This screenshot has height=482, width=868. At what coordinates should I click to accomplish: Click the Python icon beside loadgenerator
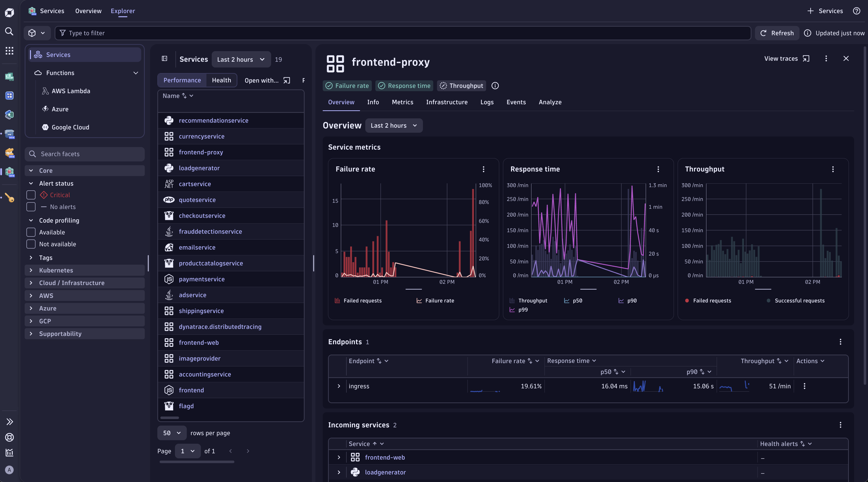point(169,168)
